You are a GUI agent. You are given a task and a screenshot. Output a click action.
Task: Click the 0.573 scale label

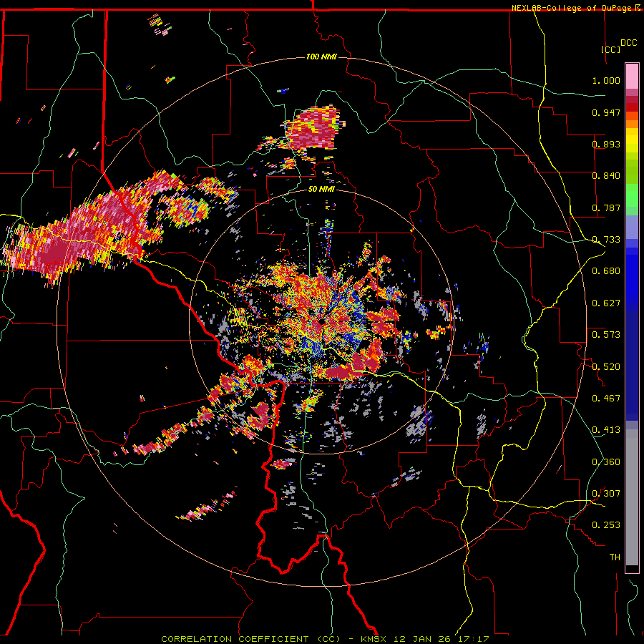point(606,335)
